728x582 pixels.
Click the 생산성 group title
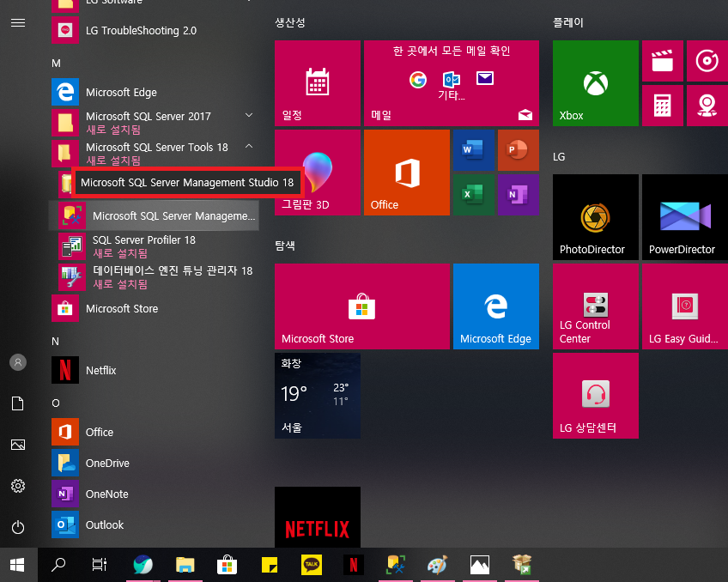pyautogui.click(x=289, y=22)
